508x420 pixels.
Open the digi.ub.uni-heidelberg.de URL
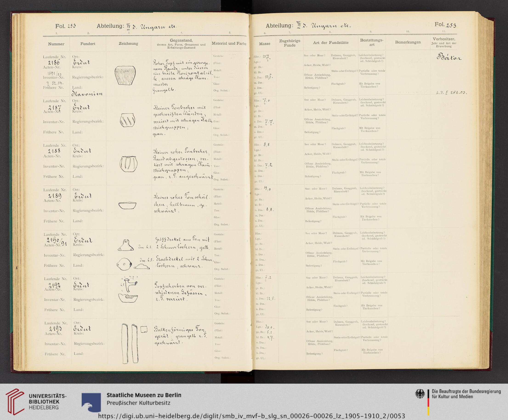[251, 416]
